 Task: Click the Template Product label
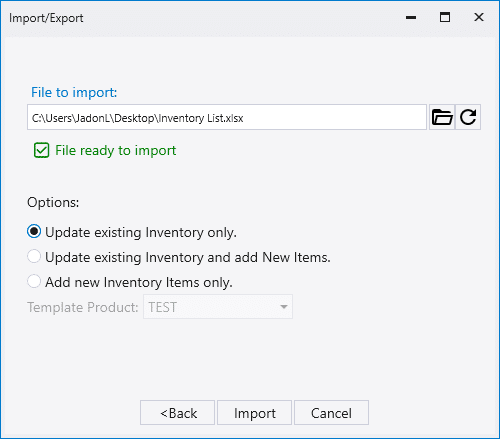pyautogui.click(x=82, y=307)
